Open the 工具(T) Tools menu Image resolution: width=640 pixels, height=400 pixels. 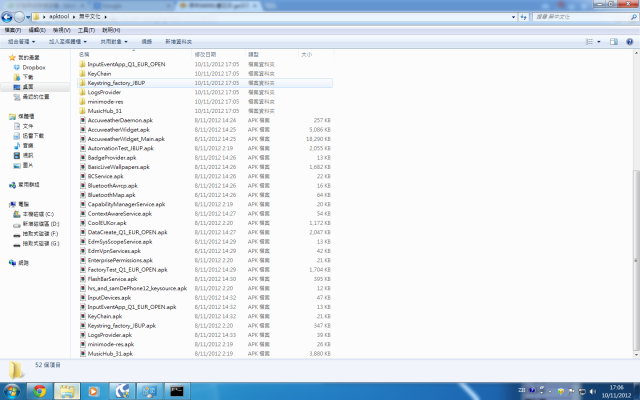point(86,30)
